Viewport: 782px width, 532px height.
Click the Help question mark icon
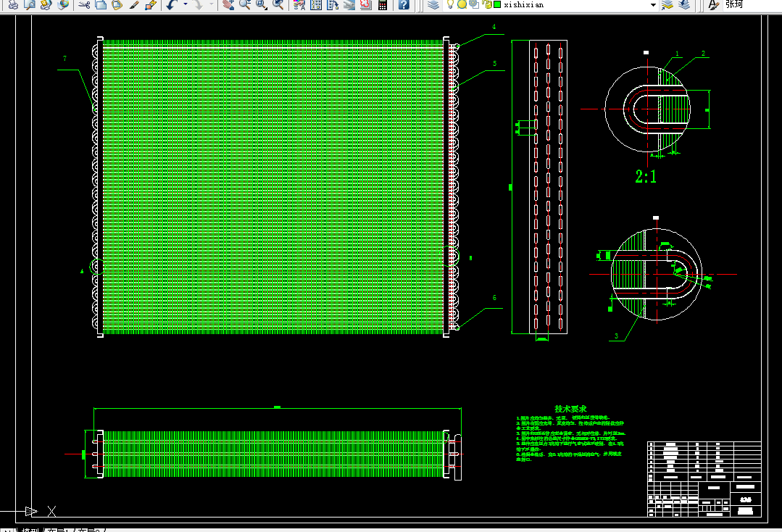(x=404, y=4)
